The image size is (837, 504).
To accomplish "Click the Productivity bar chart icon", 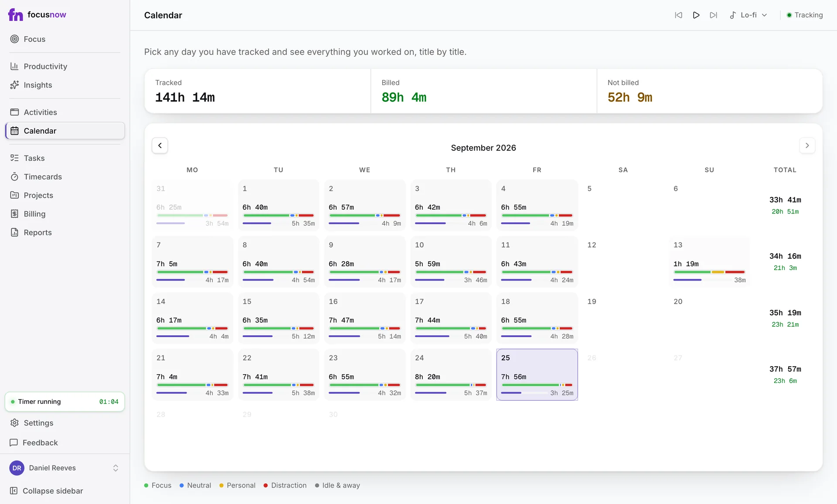I will click(x=14, y=66).
